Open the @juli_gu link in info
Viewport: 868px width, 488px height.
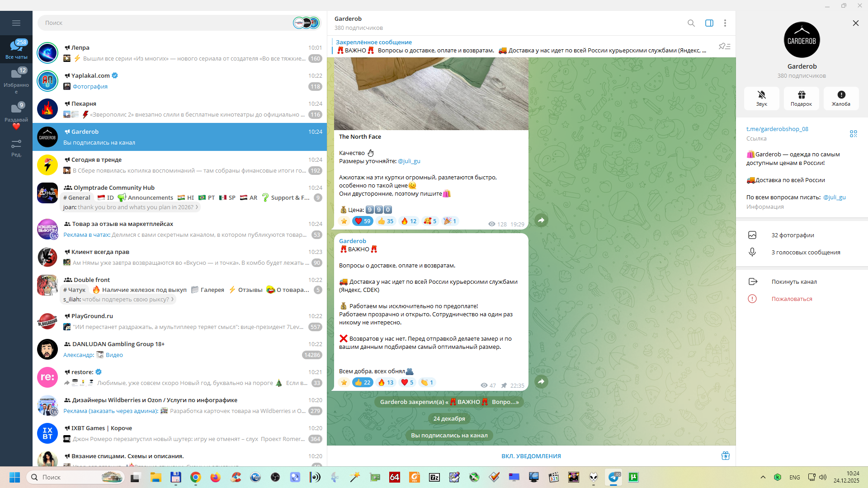click(x=834, y=197)
